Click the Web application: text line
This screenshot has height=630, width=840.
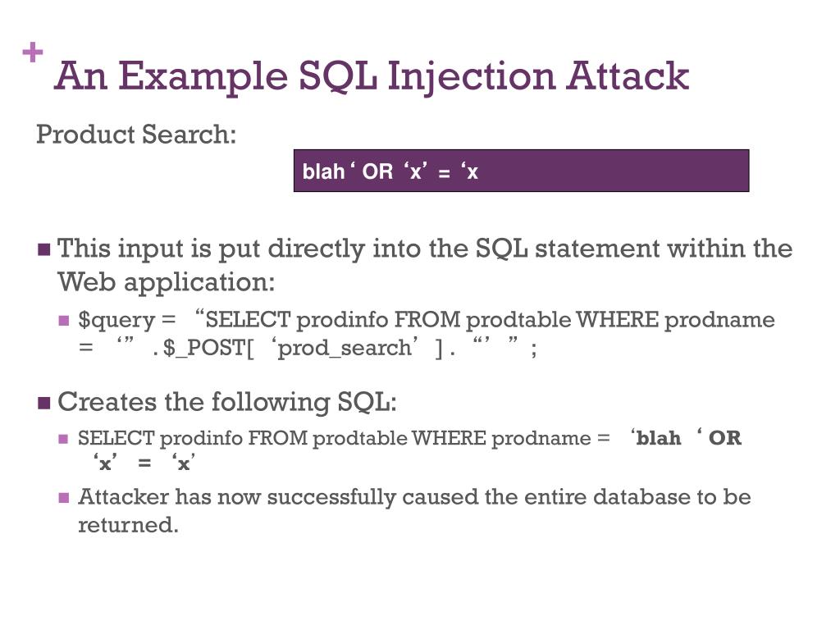[166, 282]
